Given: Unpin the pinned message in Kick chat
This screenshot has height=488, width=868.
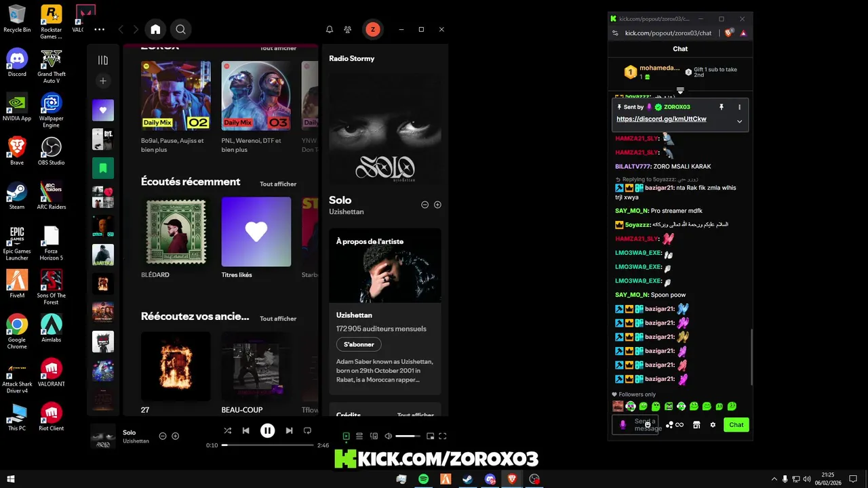Looking at the screenshot, I should pos(722,107).
